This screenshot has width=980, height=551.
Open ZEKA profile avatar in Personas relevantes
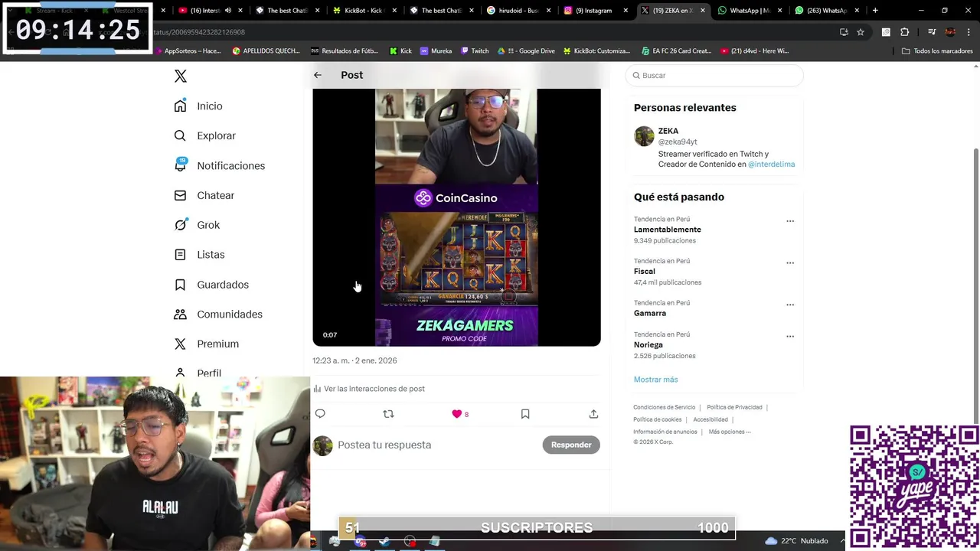(x=644, y=136)
